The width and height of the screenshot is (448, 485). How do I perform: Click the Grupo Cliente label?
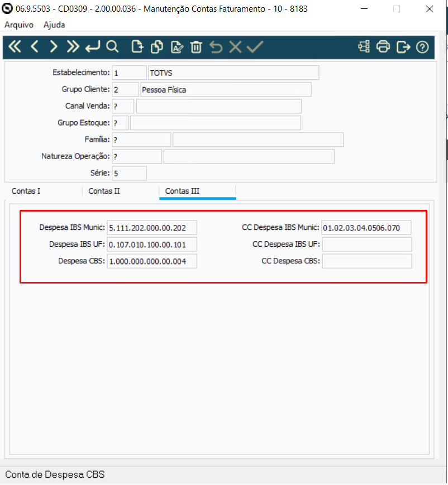[86, 89]
